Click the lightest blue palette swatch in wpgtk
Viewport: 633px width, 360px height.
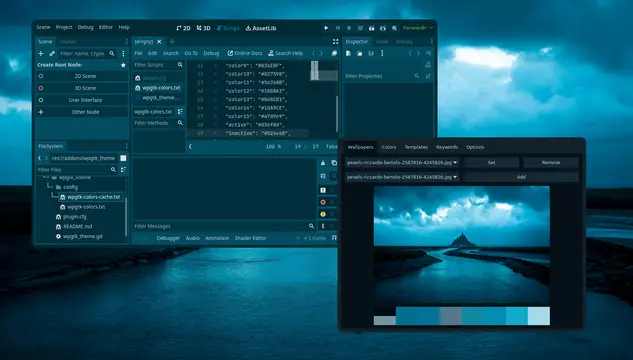(539, 316)
